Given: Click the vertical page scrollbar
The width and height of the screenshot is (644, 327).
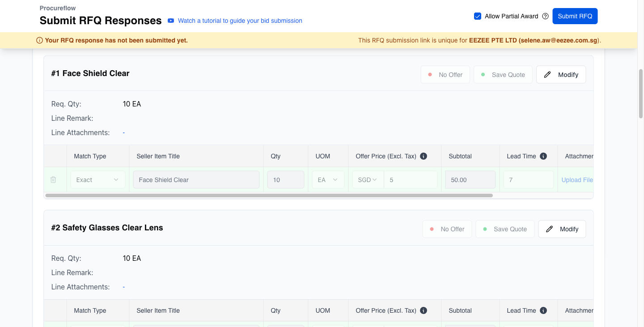Looking at the screenshot, I should tap(640, 93).
